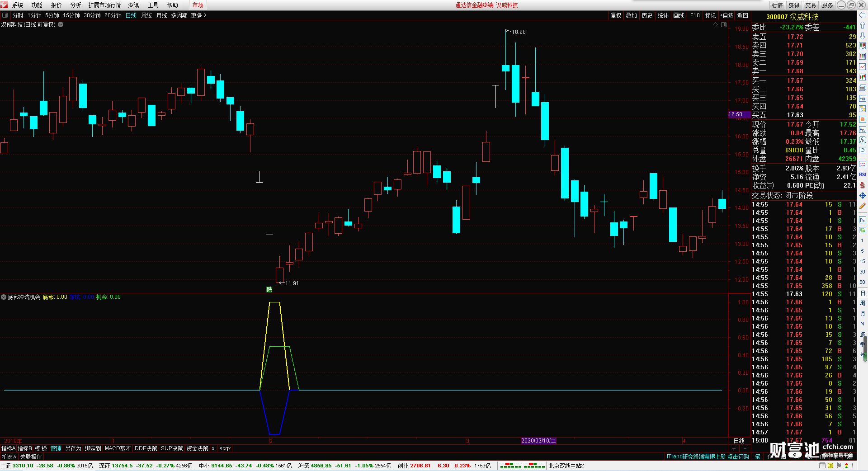Viewport: 868px width, 471px height.
Task: Select the MACD基本 indicator tab
Action: point(118,448)
